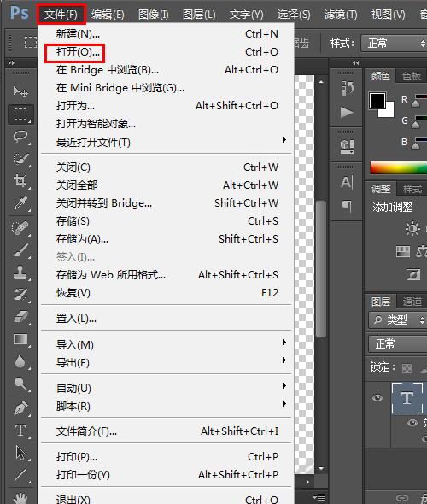
Task: Select the Hand tool
Action: (20, 497)
